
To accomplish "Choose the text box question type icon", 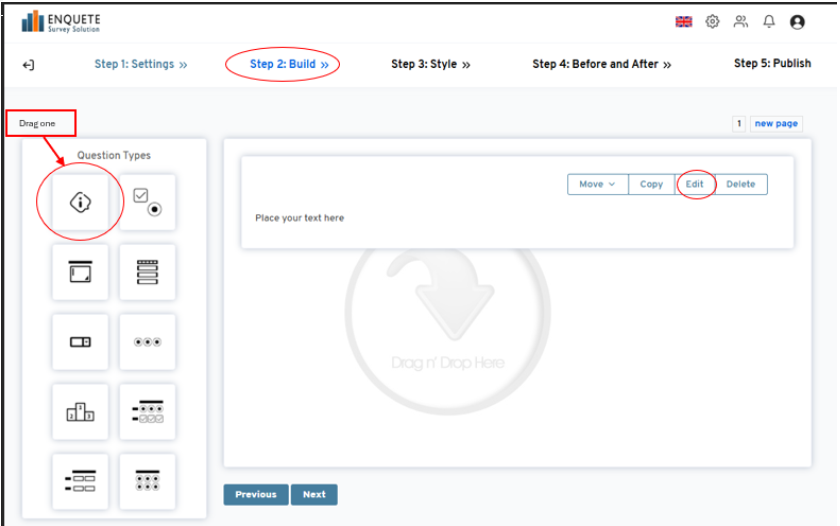I will (x=80, y=272).
